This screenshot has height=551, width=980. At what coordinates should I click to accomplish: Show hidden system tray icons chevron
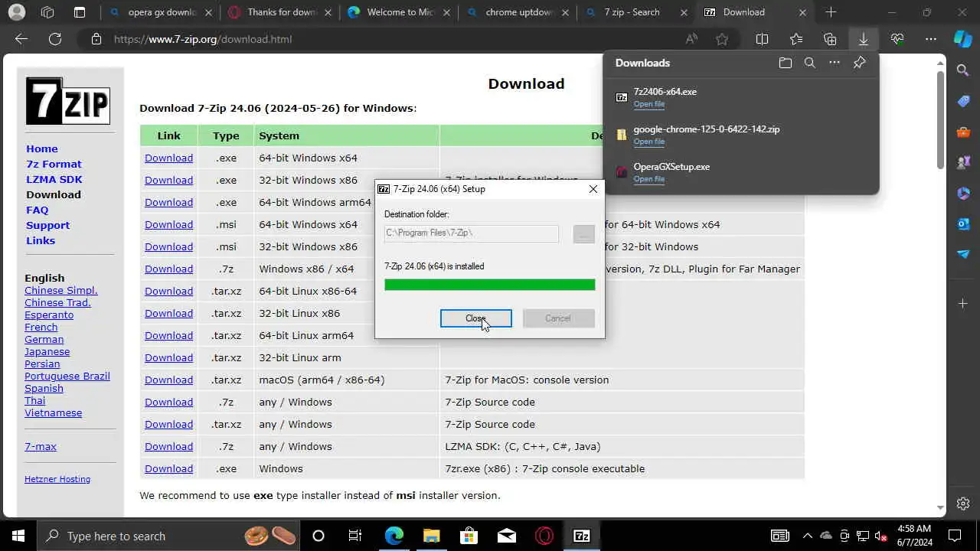[x=807, y=536]
